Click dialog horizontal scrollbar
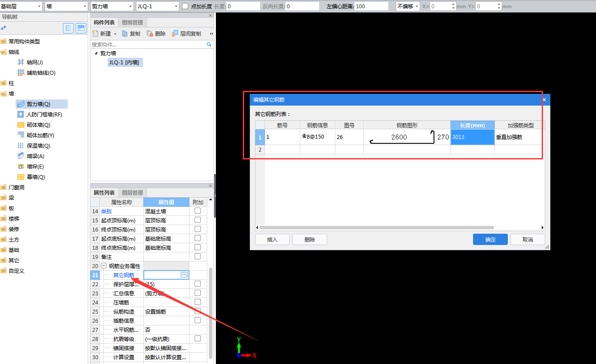This screenshot has height=364, width=596. click(376, 228)
